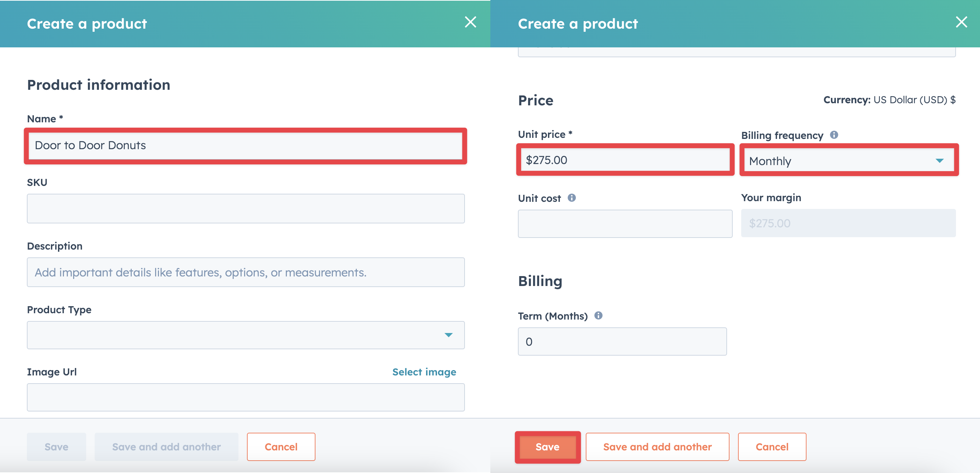Click the Name field with Door to Door Donuts
The image size is (980, 473).
point(246,146)
